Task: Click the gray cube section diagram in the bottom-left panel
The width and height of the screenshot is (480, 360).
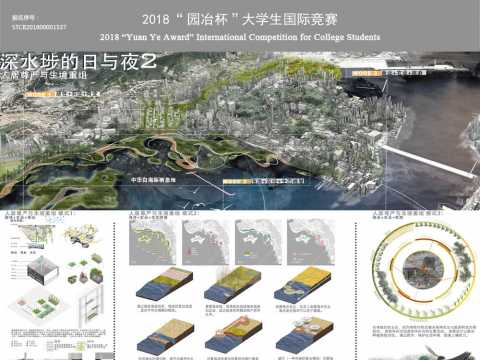Action: 43,270
